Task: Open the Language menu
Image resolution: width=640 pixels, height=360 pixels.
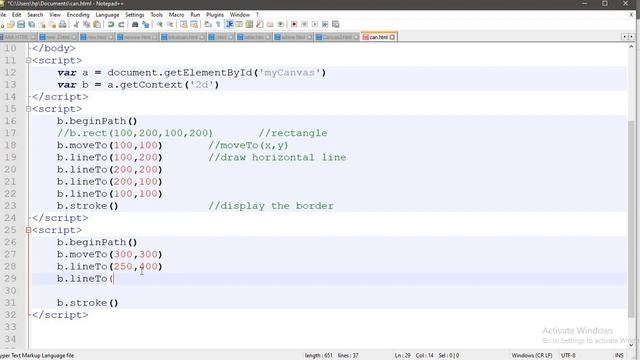Action: coord(107,15)
